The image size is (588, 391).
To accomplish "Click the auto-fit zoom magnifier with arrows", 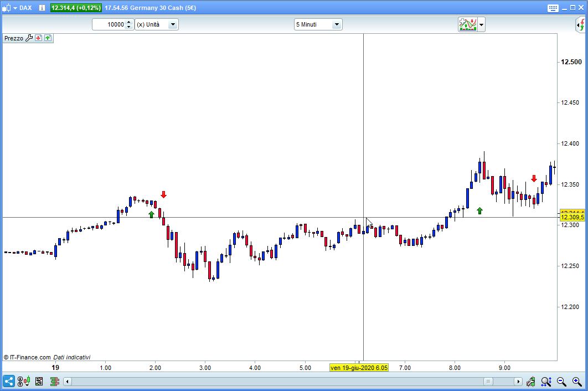I will point(546,382).
